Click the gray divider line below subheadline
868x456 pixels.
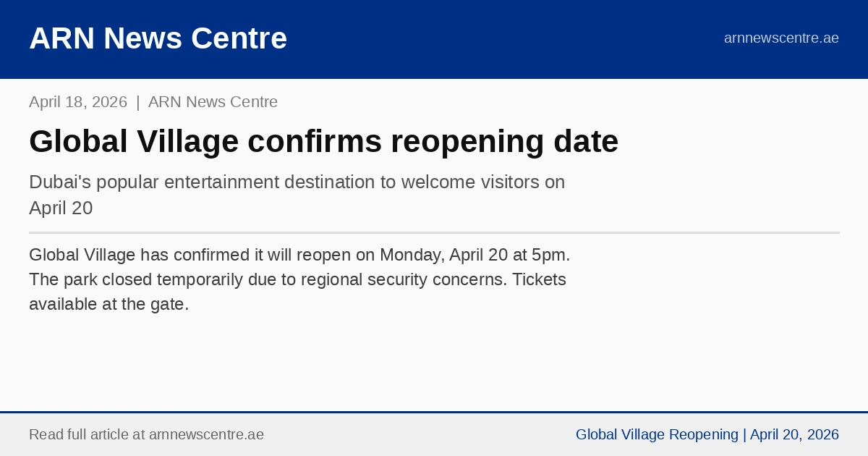coord(434,232)
